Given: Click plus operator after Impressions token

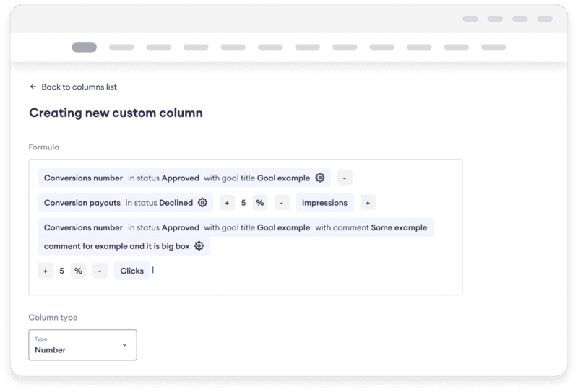Looking at the screenshot, I should (x=368, y=203).
